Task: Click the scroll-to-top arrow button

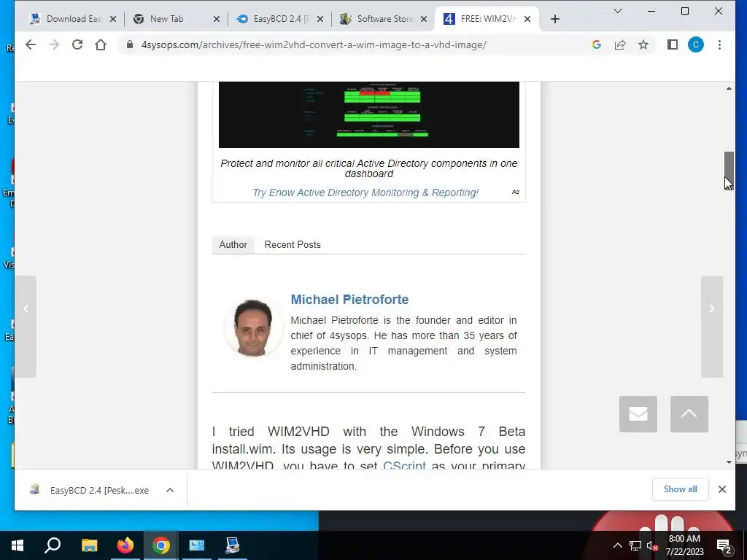Action: click(689, 414)
